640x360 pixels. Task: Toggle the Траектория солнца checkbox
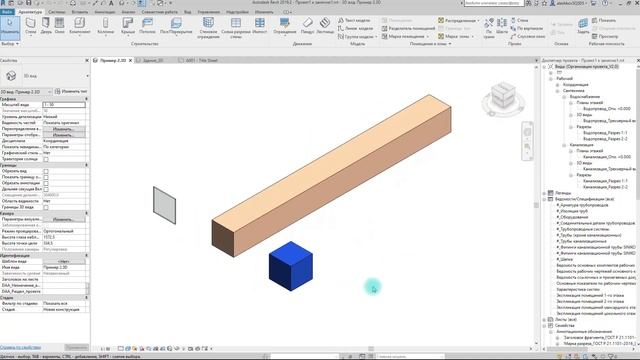coord(46,159)
